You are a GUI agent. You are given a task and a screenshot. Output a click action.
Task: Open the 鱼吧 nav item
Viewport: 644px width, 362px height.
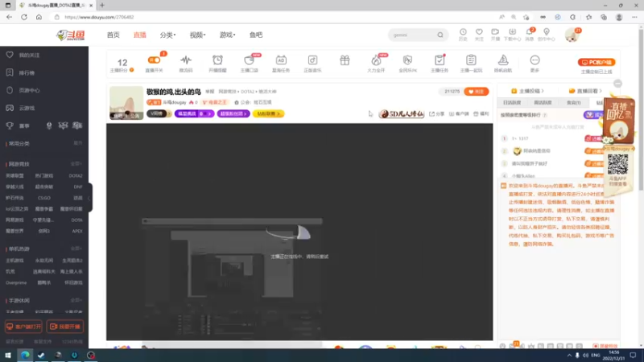[x=256, y=35]
